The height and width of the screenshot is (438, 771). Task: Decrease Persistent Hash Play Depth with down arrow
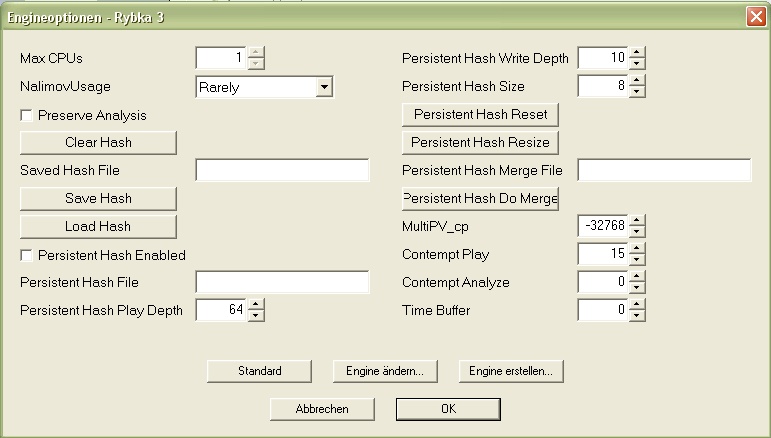click(x=256, y=316)
